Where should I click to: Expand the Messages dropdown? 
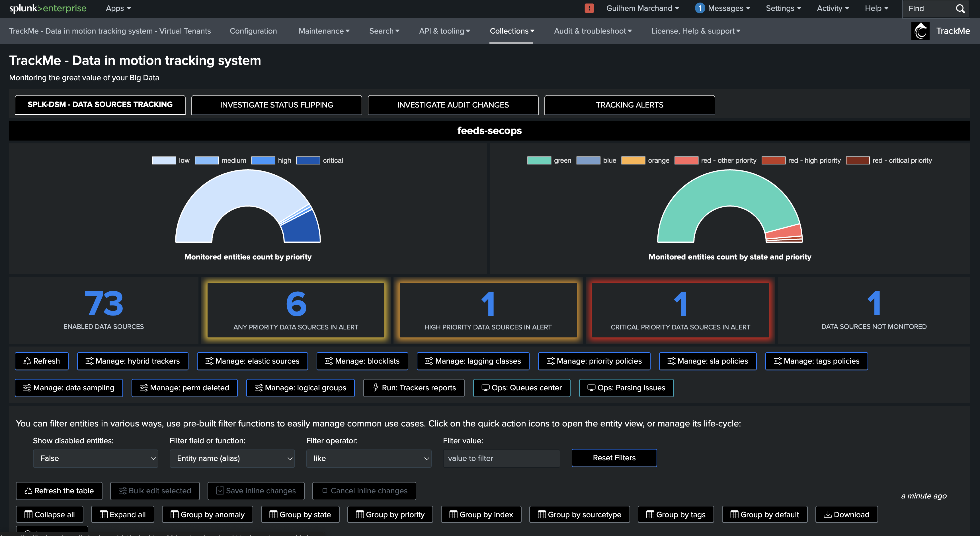(x=729, y=8)
